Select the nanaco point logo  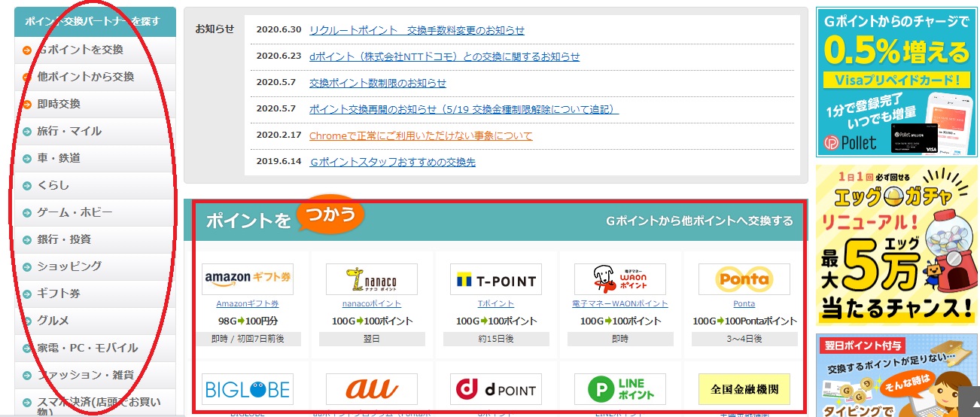coord(371,279)
